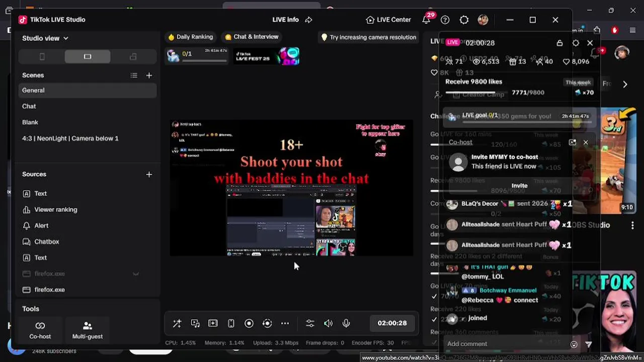Select dual-screen layout in Studio view
Screen dimensions: 644x362
tap(133, 57)
